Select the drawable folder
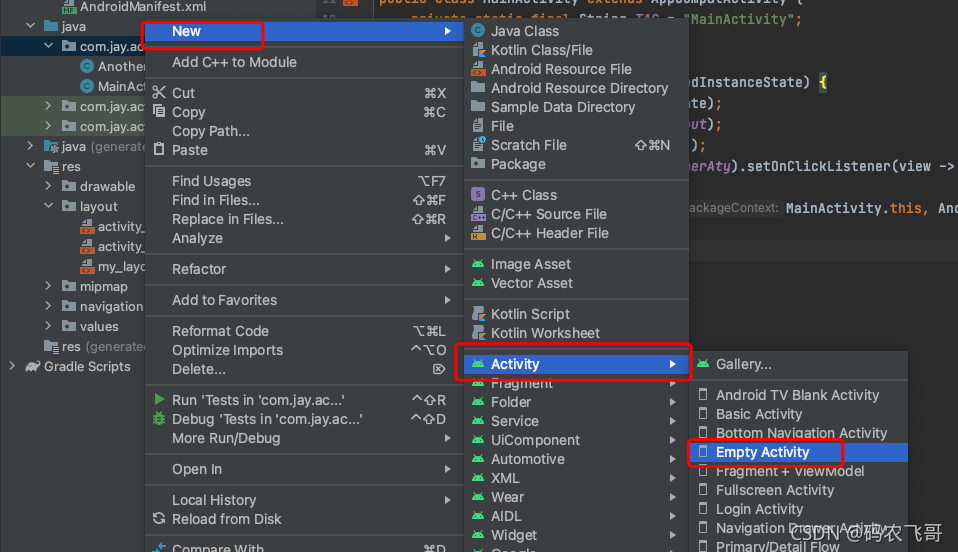 point(107,186)
